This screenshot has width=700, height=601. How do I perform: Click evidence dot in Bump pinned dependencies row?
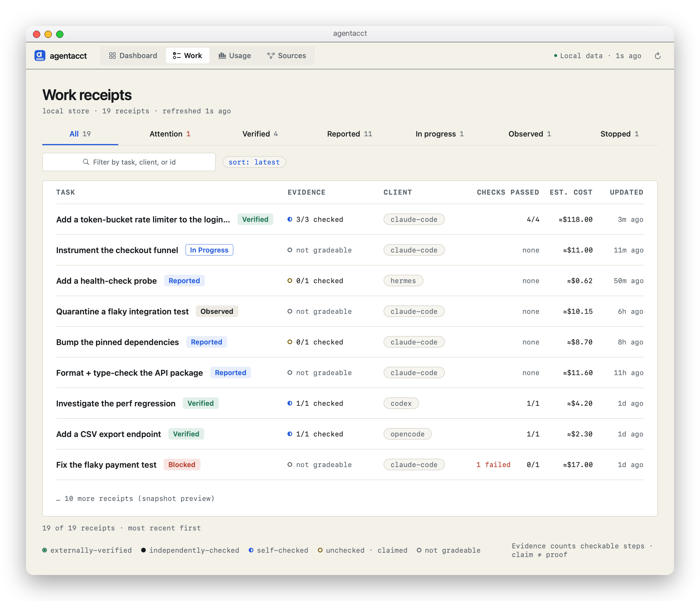pyautogui.click(x=290, y=342)
